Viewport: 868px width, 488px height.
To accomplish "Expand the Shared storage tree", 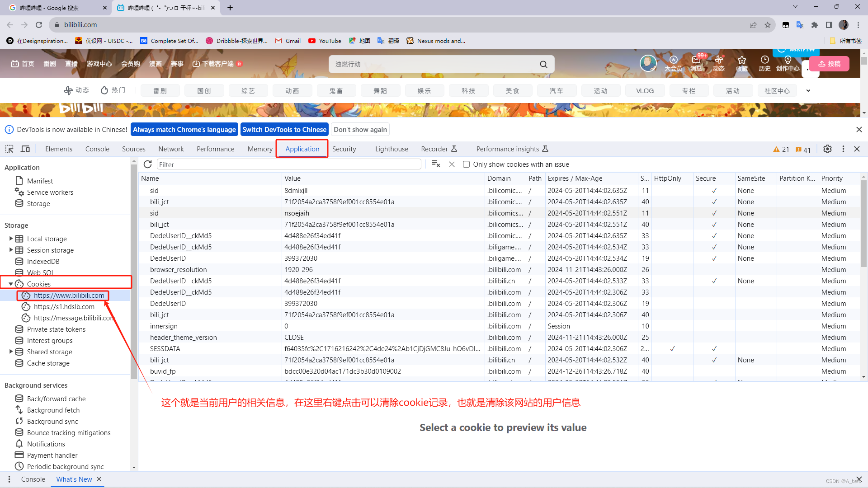I will pyautogui.click(x=11, y=352).
